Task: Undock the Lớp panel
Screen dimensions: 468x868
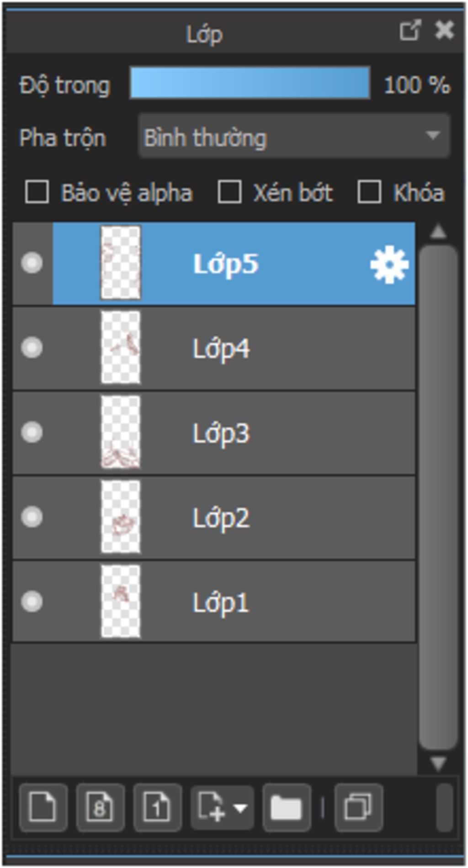Action: pyautogui.click(x=409, y=31)
